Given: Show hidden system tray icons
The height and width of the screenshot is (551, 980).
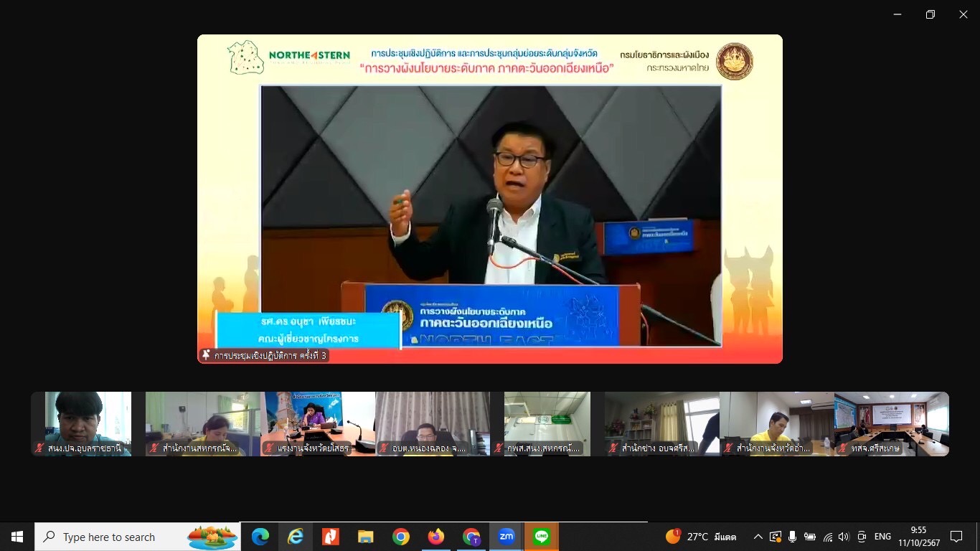Looking at the screenshot, I should click(758, 537).
